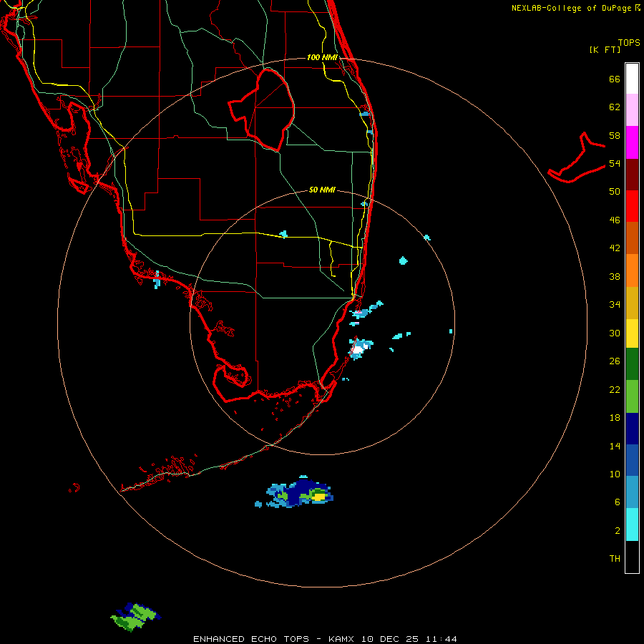Click the small cyan echo on the yellow highway
Viewport: 644px width, 644px height.
click(283, 234)
